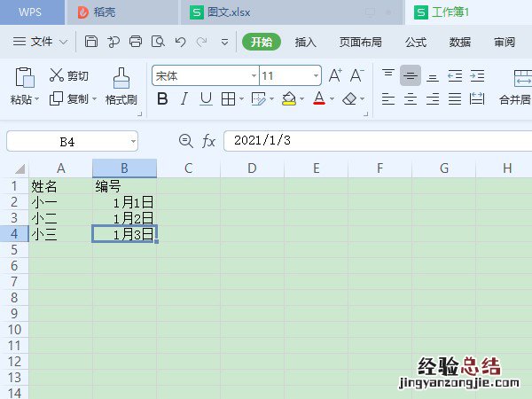Click the formula bar showing 2021/1/3
This screenshot has width=532, height=399.
372,141
